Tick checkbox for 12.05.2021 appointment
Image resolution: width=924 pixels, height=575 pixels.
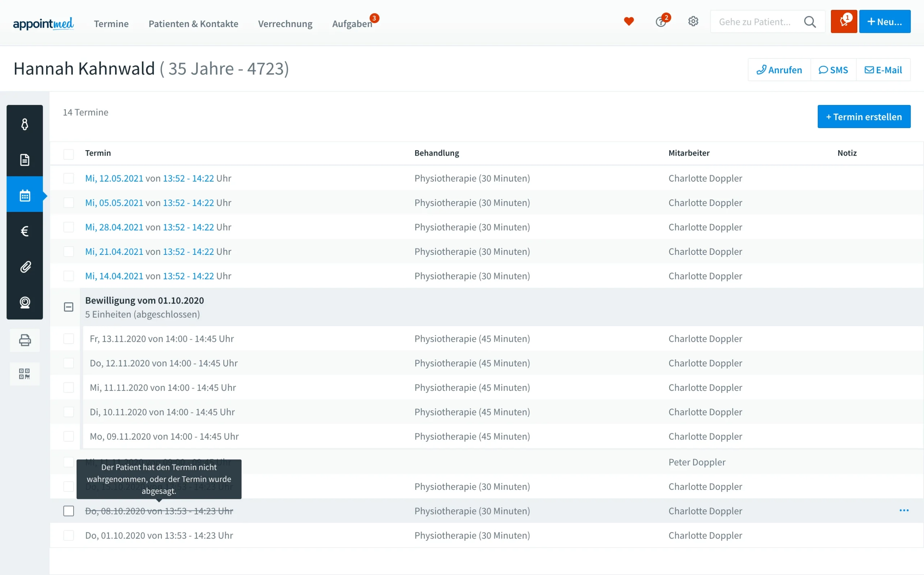coord(69,178)
